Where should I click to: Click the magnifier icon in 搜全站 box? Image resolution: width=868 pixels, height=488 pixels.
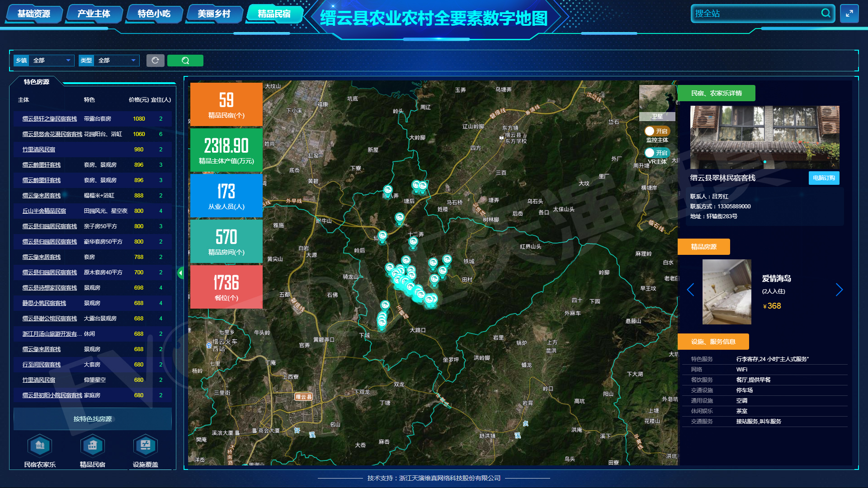pyautogui.click(x=826, y=13)
